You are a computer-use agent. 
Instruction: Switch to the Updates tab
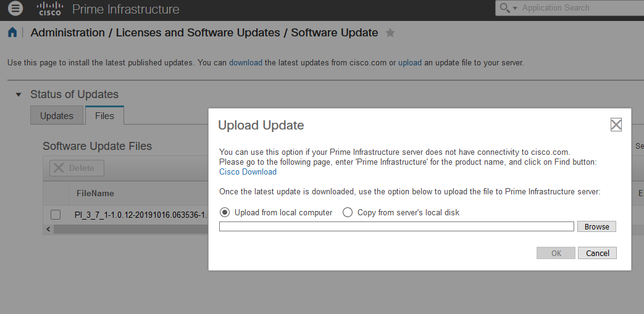[x=57, y=116]
